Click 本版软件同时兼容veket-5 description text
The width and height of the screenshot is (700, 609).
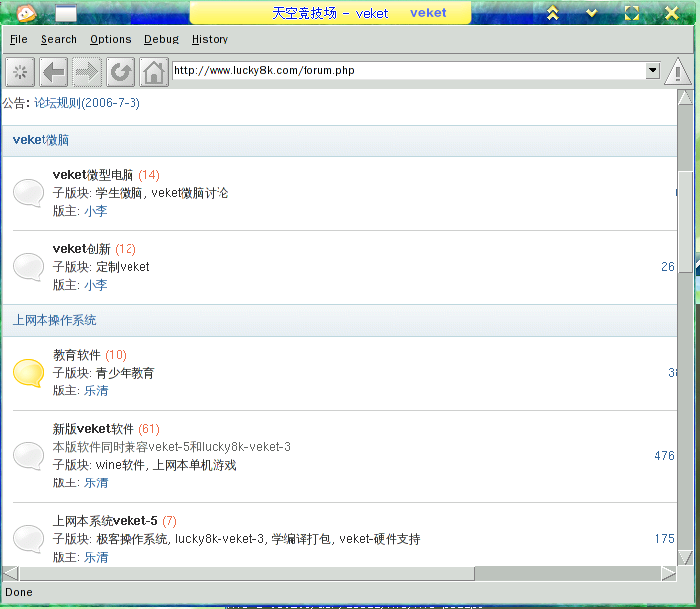[x=172, y=447]
